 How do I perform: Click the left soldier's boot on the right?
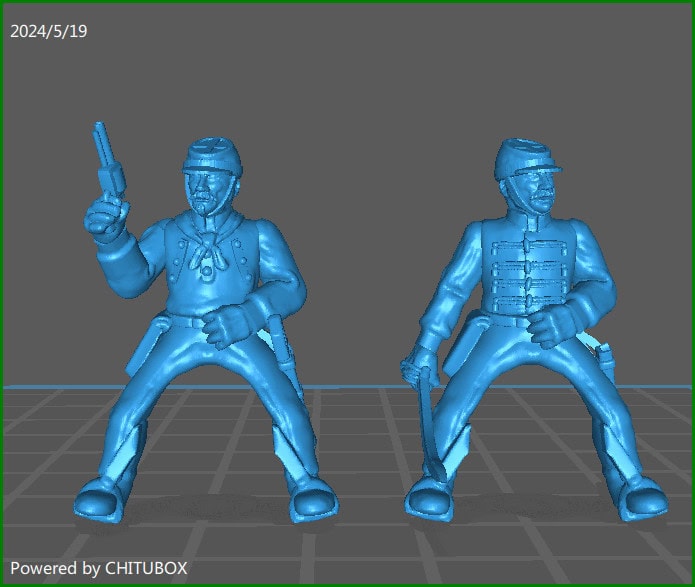(x=313, y=499)
